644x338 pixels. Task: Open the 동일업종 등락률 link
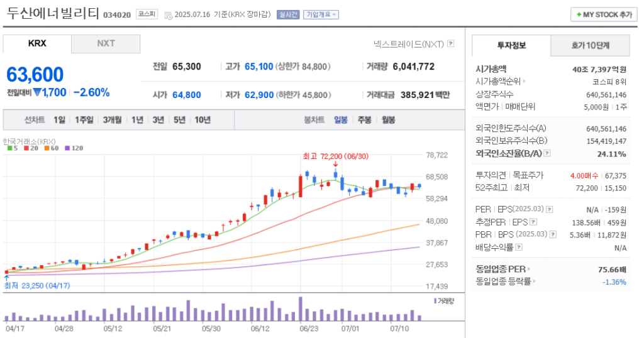(x=503, y=282)
